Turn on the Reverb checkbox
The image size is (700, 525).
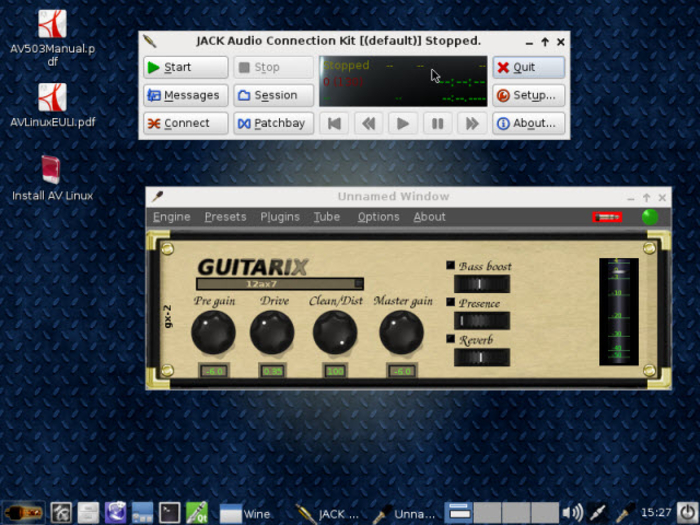(x=451, y=339)
